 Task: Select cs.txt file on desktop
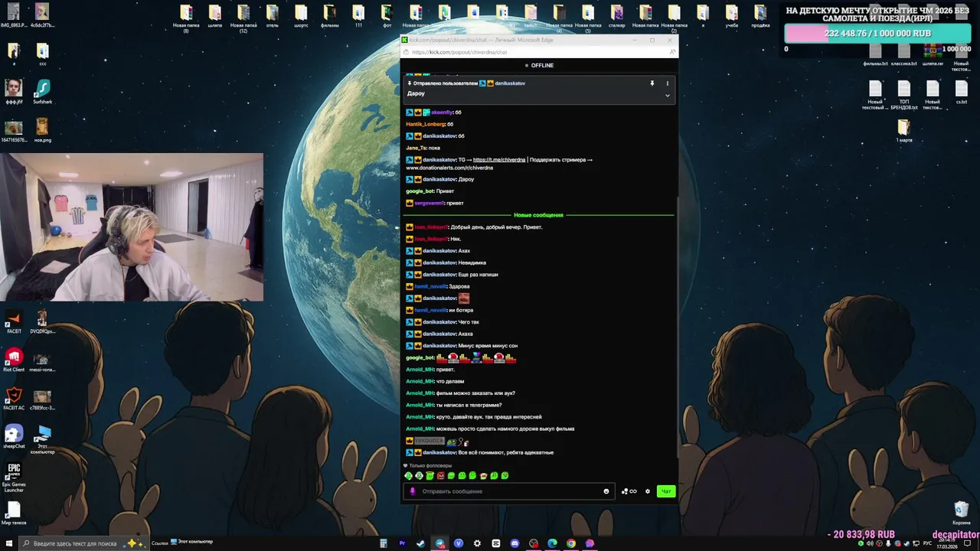962,92
